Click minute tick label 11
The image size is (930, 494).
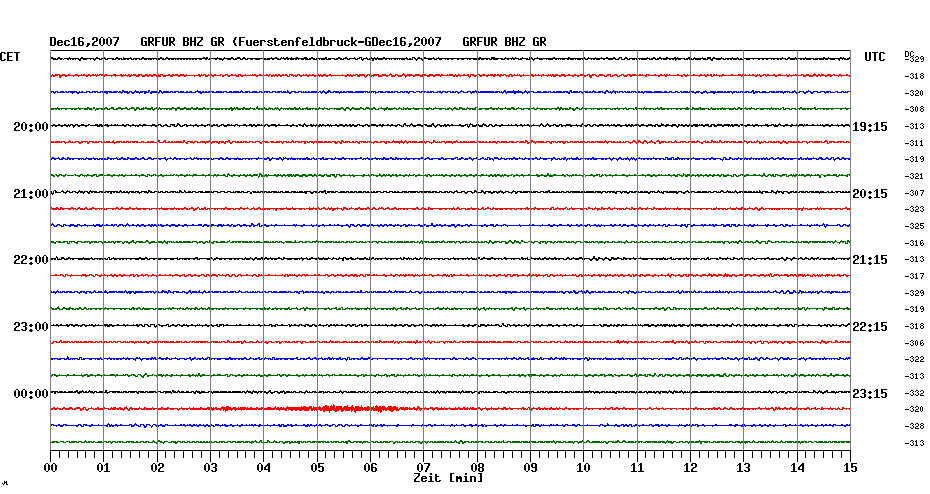tap(637, 468)
